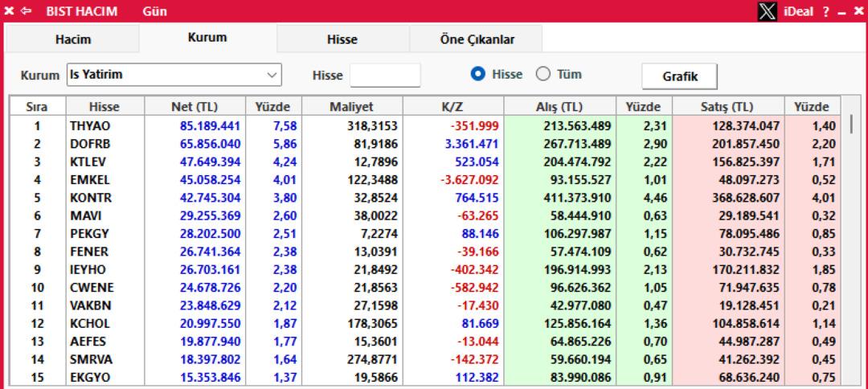Viewport: 868px width, 389px height.
Task: Click net value 29.255.369
Action: pos(211,216)
